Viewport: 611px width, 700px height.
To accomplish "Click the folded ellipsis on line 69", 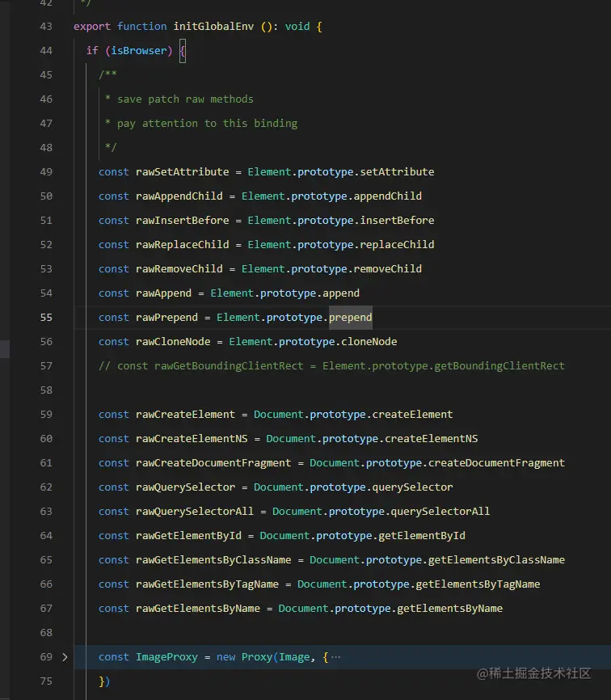I will click(x=336, y=657).
